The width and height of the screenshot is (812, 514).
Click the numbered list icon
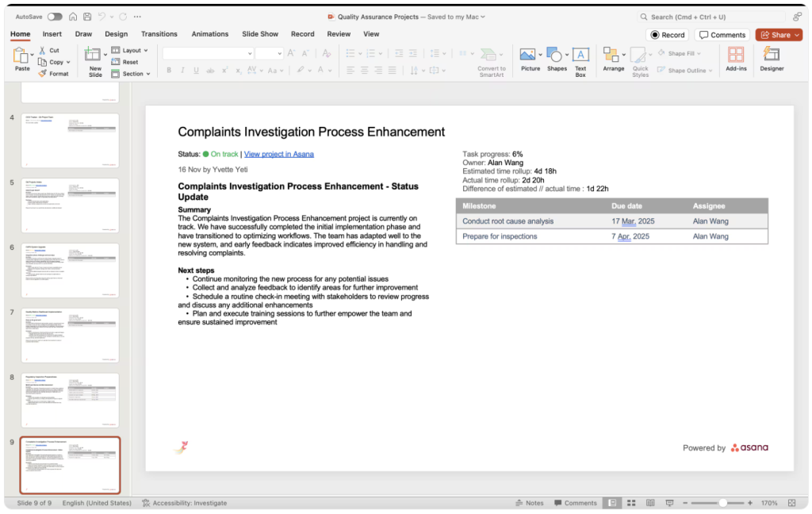pos(371,53)
